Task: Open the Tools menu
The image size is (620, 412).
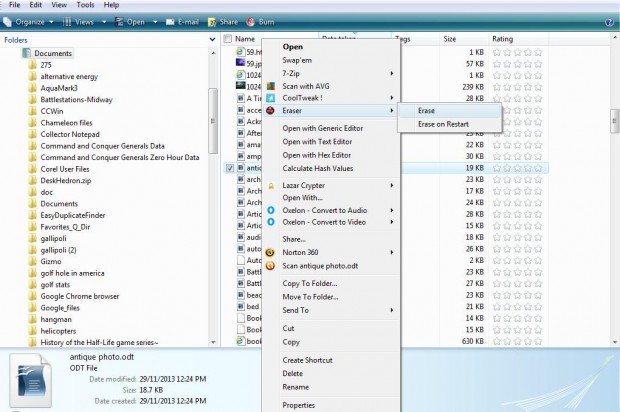Action: tap(85, 5)
